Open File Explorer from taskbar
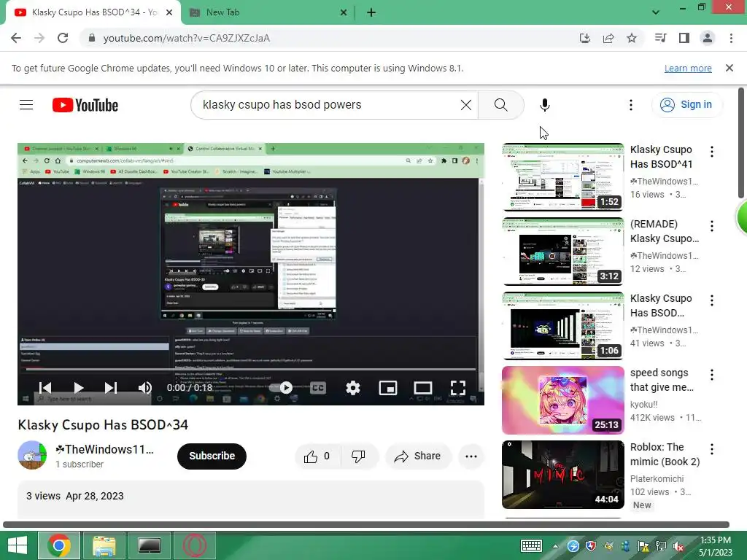747x560 pixels. click(104, 545)
